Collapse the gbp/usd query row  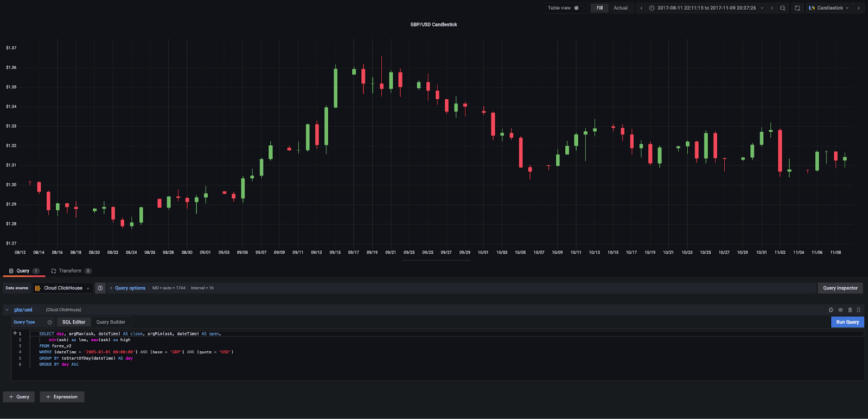tap(7, 310)
